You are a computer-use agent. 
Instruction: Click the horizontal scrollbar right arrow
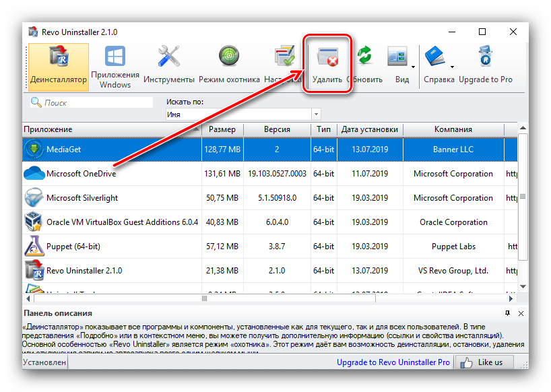(511, 298)
